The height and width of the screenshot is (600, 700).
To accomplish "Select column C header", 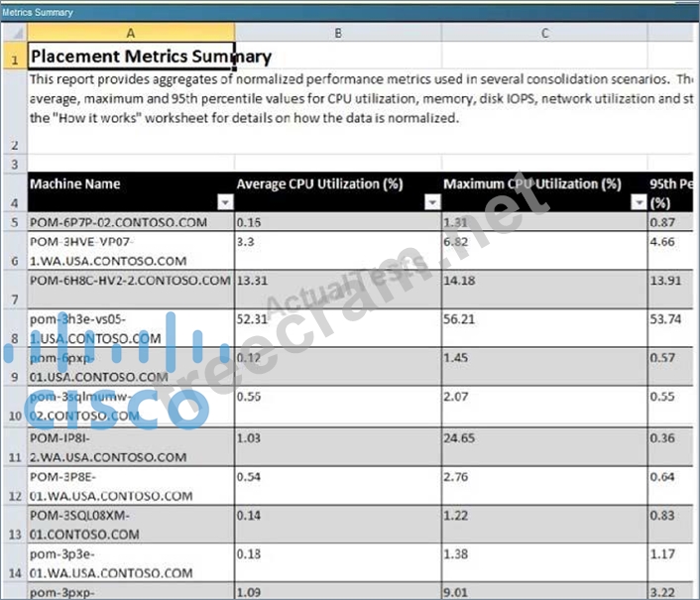I will 544,33.
